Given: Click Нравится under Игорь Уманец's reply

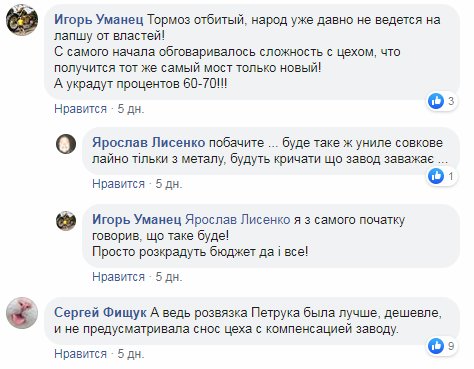Looking at the screenshot, I should [x=118, y=277].
